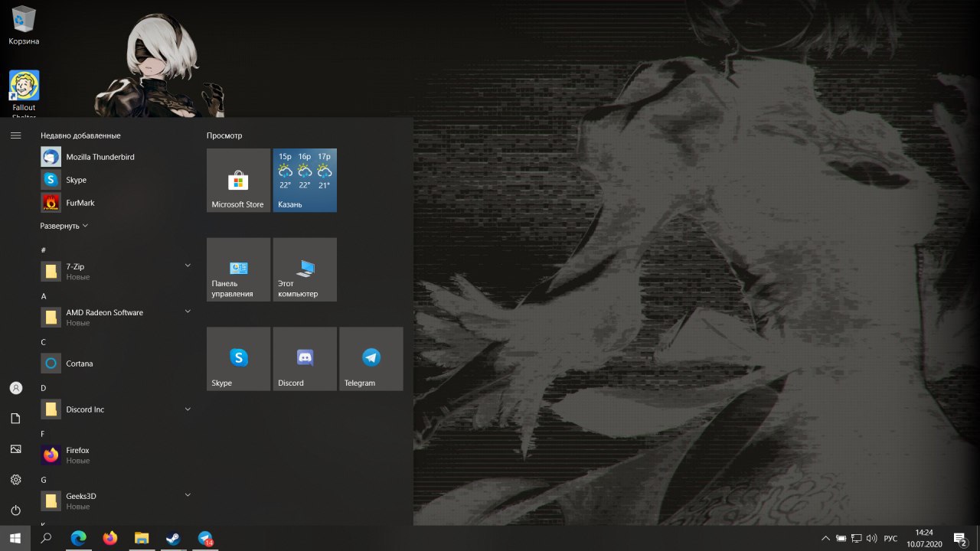This screenshot has width=980, height=551.
Task: Open taskbar Search magnifier
Action: [46, 538]
